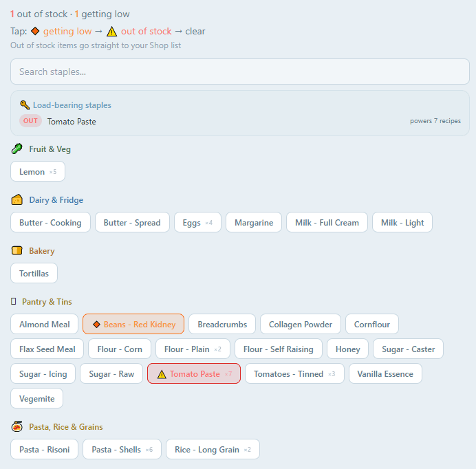Image resolution: width=476 pixels, height=469 pixels.
Task: Click the warning triangle on Tomato Paste chip
Action: [162, 374]
